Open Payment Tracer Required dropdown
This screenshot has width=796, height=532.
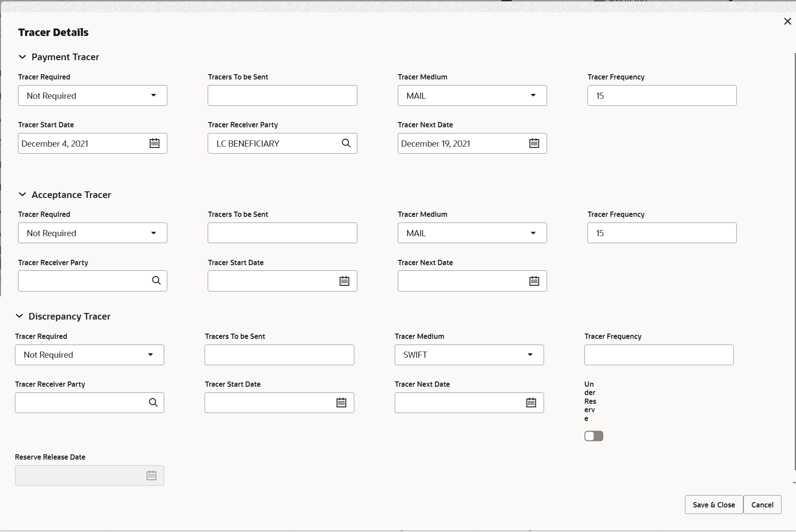click(x=92, y=96)
